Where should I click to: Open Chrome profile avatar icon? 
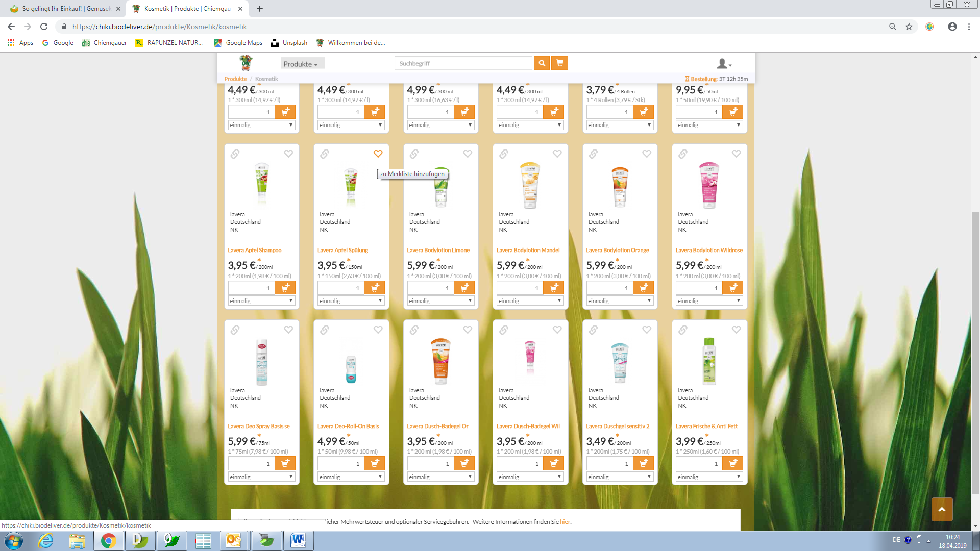[x=952, y=27]
